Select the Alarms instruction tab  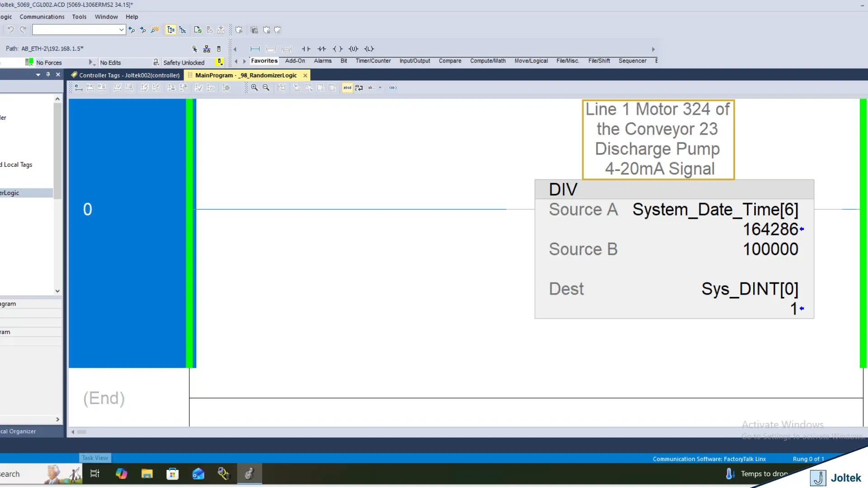[x=323, y=61]
